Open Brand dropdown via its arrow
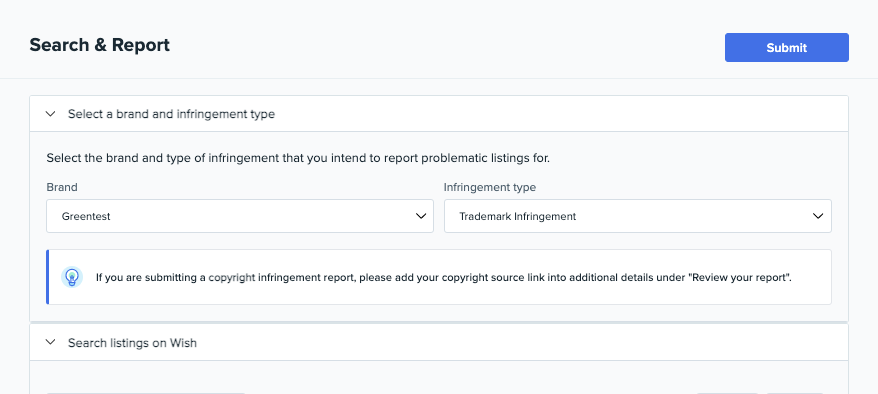This screenshot has width=878, height=394. (x=421, y=216)
